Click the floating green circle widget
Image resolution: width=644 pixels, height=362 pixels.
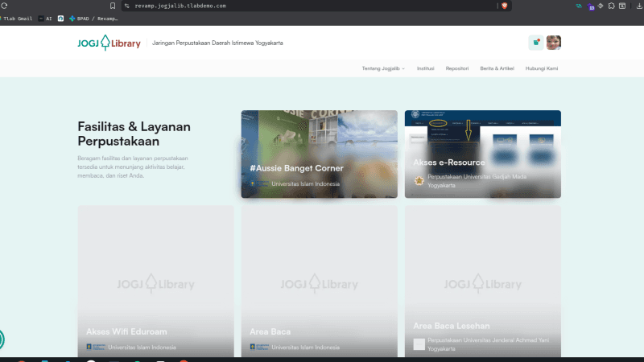[1, 339]
